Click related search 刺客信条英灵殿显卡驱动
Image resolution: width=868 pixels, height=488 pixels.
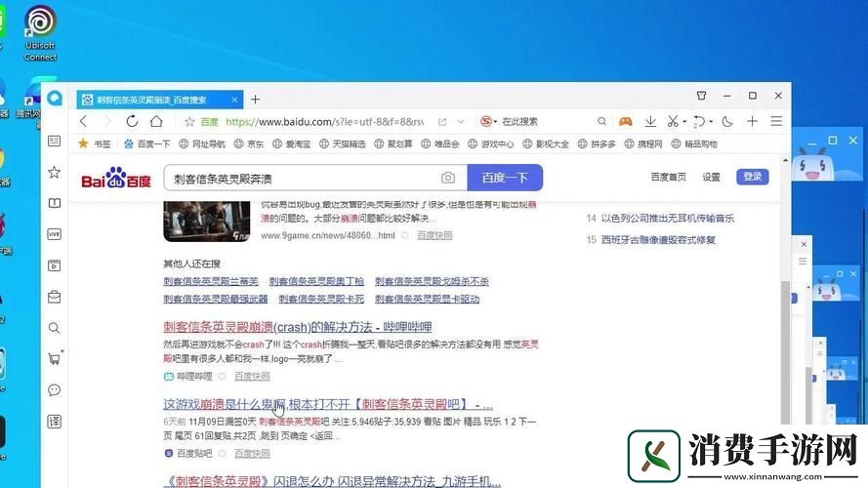(427, 299)
